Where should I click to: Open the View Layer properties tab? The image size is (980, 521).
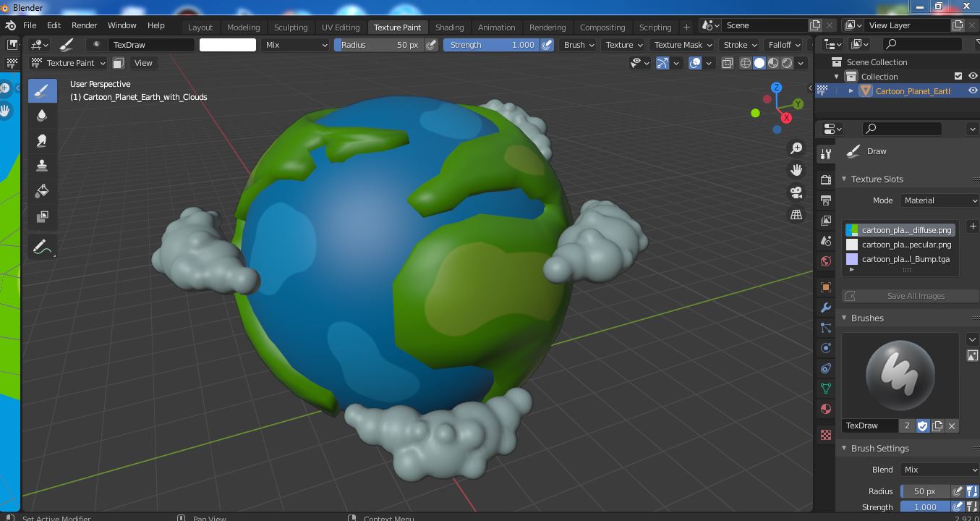(x=826, y=220)
